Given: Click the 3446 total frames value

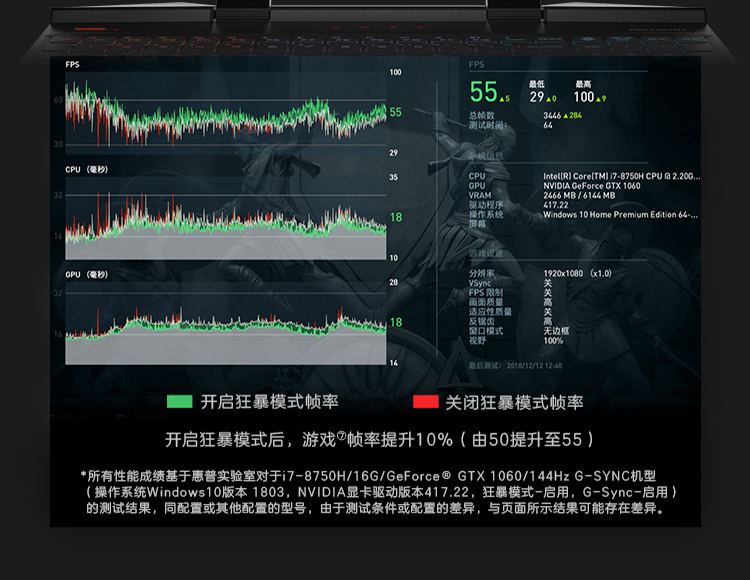Looking at the screenshot, I should click(x=552, y=116).
